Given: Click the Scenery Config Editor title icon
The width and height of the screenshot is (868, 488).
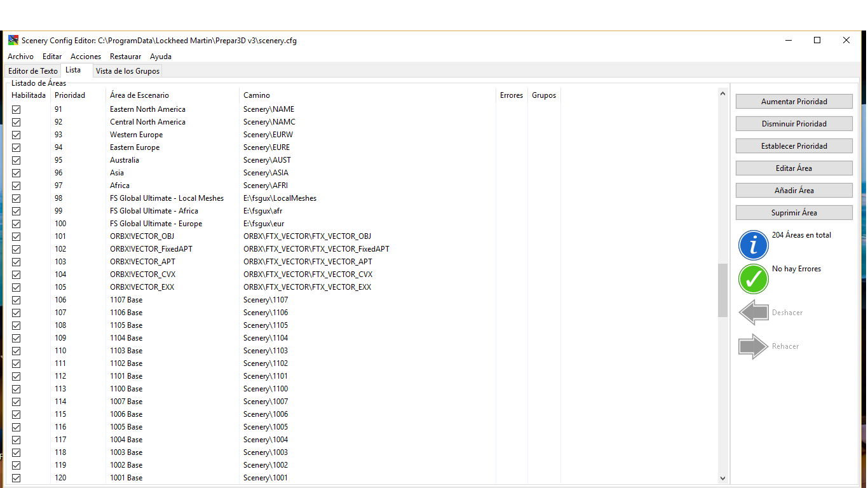Looking at the screenshot, I should [13, 40].
